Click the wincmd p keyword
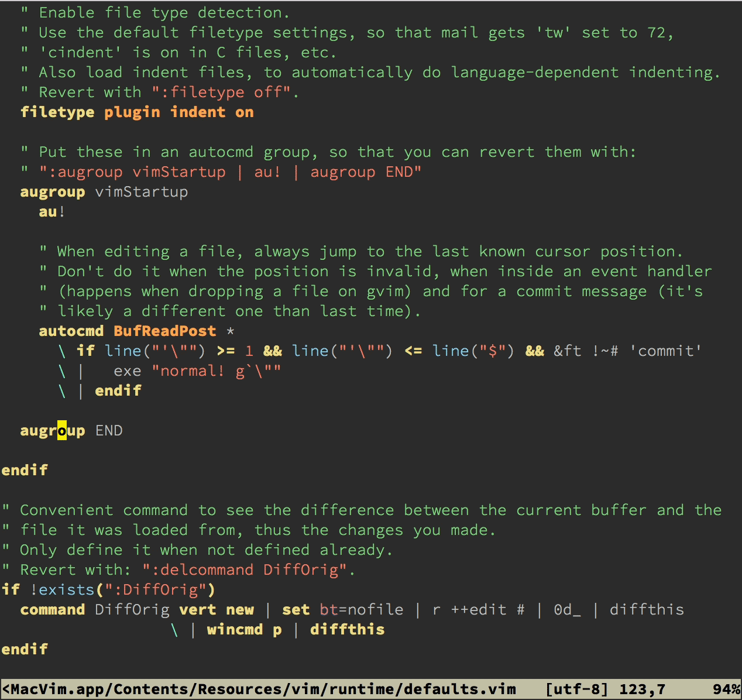Screen dimensions: 742x700 pyautogui.click(x=245, y=629)
